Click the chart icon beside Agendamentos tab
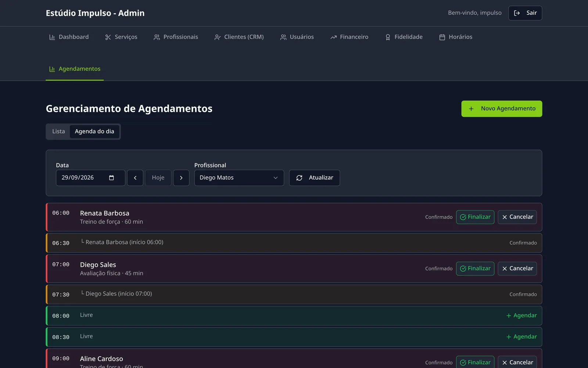 pos(52,69)
